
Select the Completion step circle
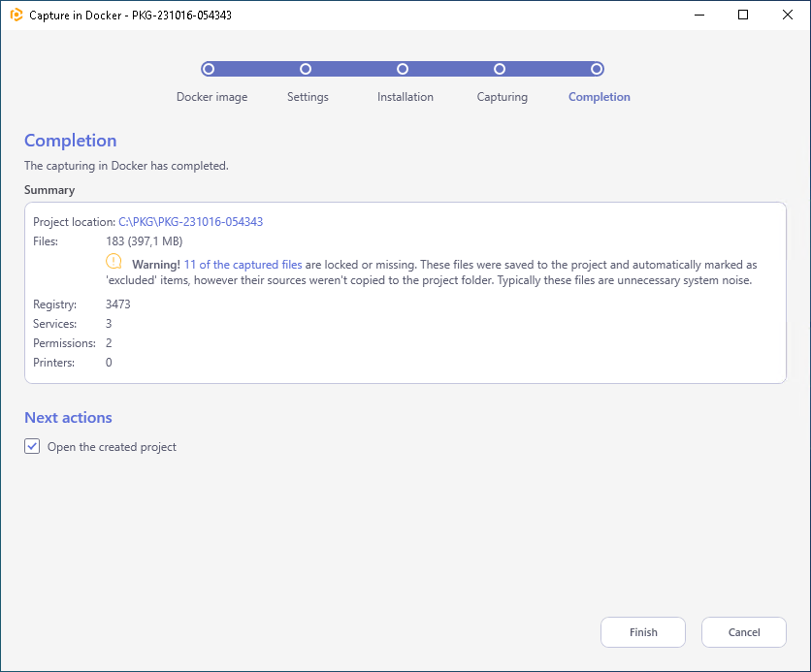tap(597, 69)
